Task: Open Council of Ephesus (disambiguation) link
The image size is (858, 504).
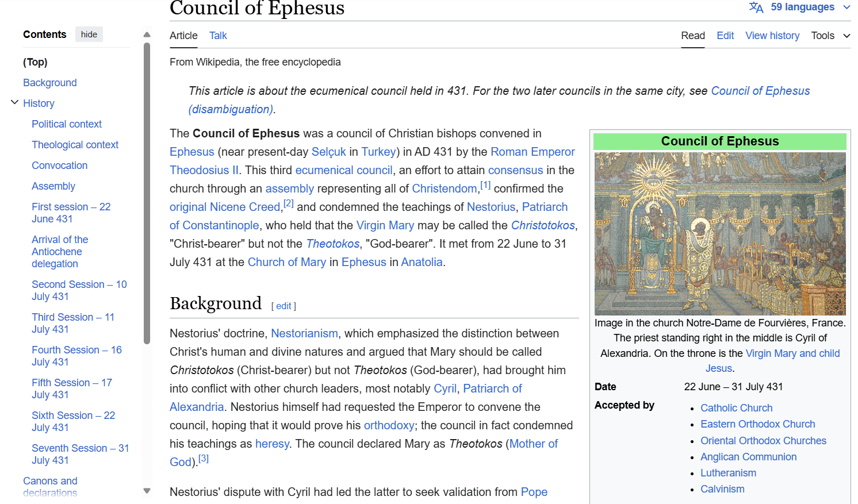Action: [499, 100]
